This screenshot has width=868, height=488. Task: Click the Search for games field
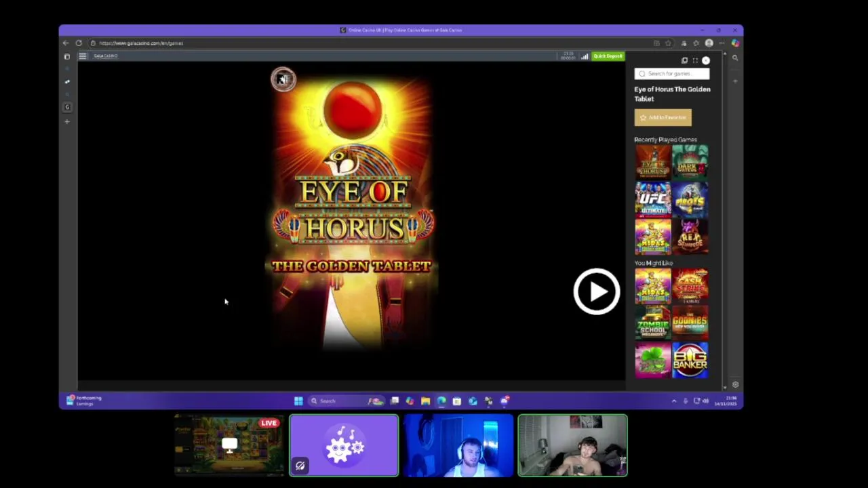(x=672, y=73)
